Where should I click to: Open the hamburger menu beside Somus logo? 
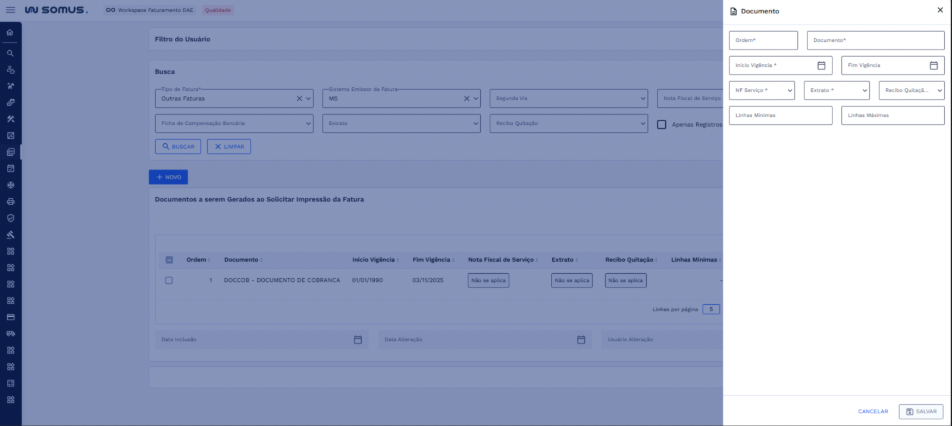coord(10,10)
